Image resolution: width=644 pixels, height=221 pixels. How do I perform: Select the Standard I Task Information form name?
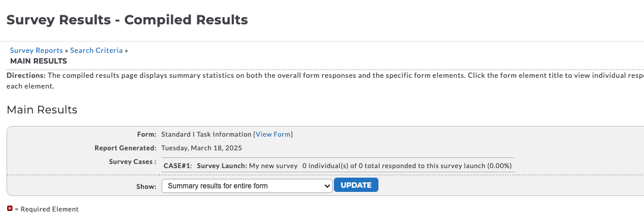pos(206,134)
